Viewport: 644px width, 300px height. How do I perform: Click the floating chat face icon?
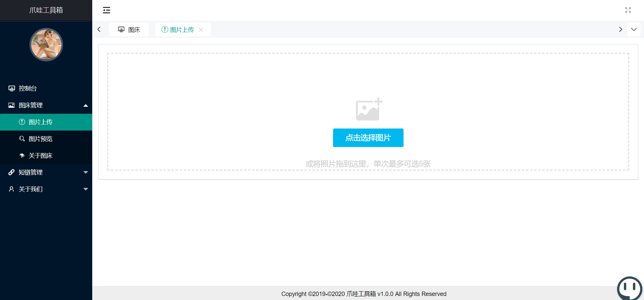tap(630, 288)
